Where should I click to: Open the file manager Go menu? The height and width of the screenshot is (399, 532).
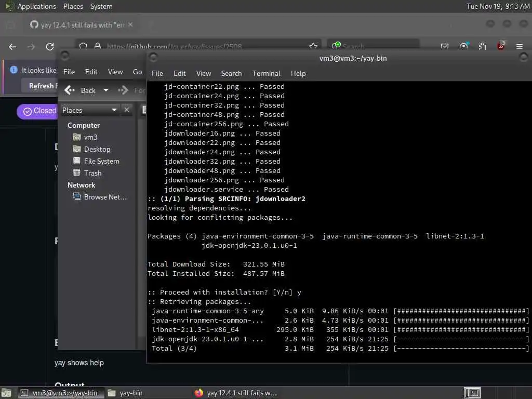coord(137,72)
